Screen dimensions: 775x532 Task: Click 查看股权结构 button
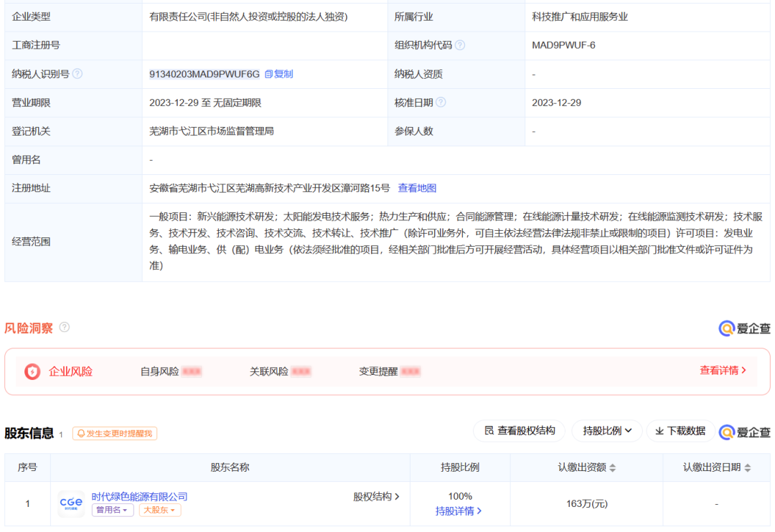click(519, 431)
